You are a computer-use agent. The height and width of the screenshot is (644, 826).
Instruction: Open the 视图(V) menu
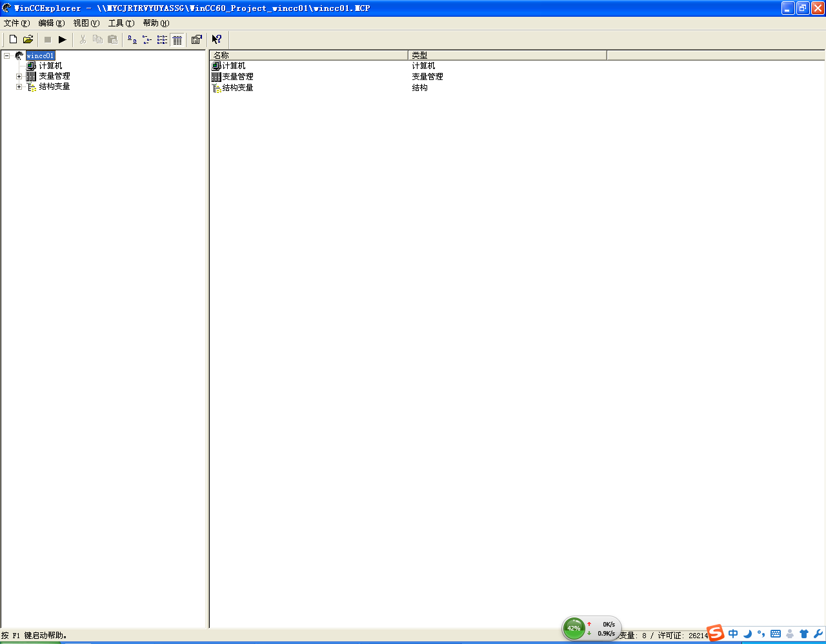(x=86, y=23)
